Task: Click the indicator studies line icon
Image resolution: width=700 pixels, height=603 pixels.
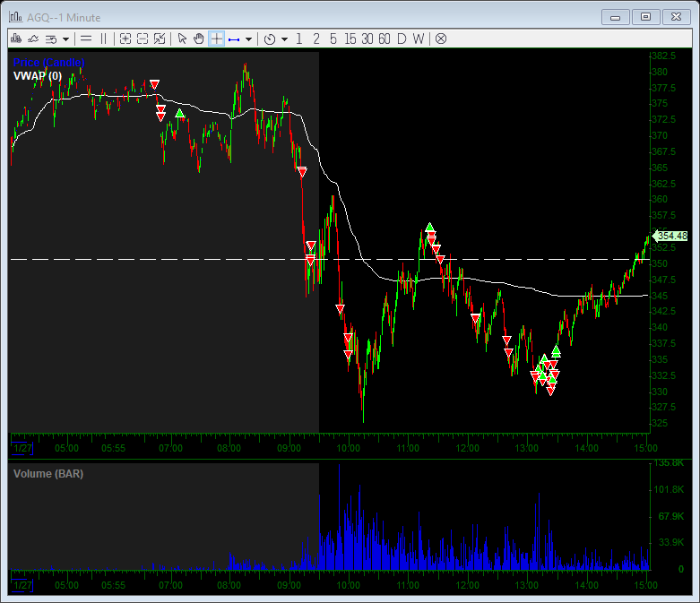Action: 33,39
